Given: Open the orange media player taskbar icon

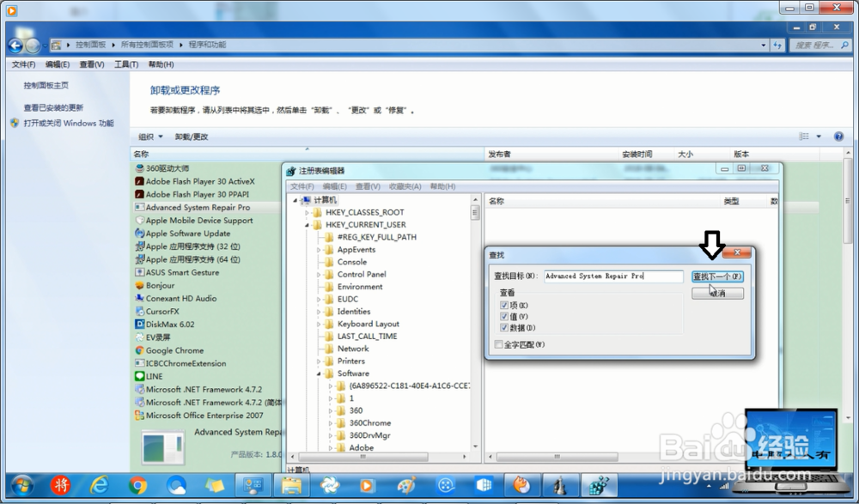Looking at the screenshot, I should coord(368,485).
